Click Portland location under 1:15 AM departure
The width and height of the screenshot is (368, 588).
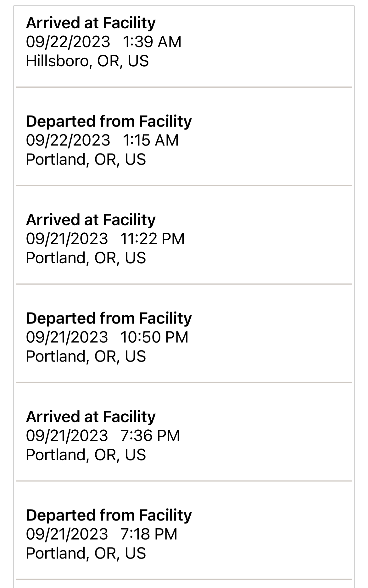point(86,159)
